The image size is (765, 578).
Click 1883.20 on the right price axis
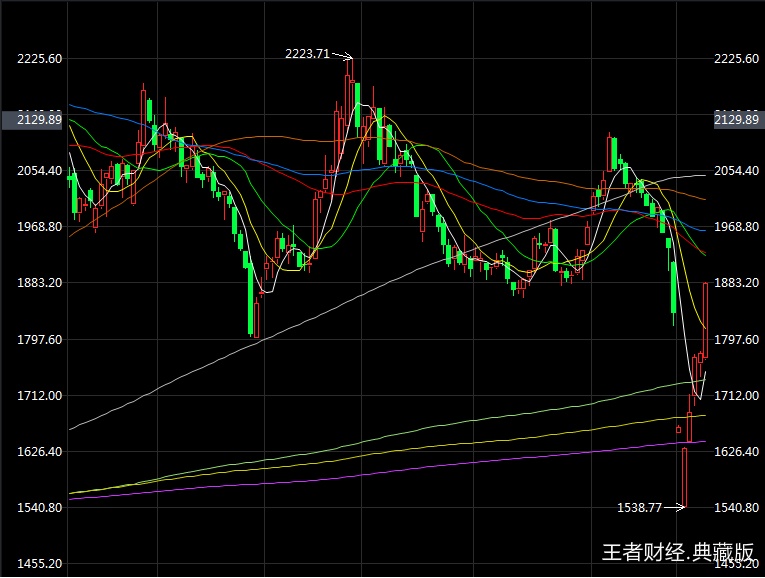[737, 283]
